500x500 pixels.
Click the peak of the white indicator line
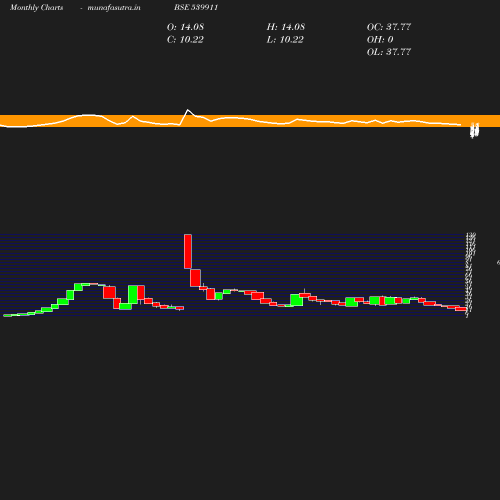[188, 110]
